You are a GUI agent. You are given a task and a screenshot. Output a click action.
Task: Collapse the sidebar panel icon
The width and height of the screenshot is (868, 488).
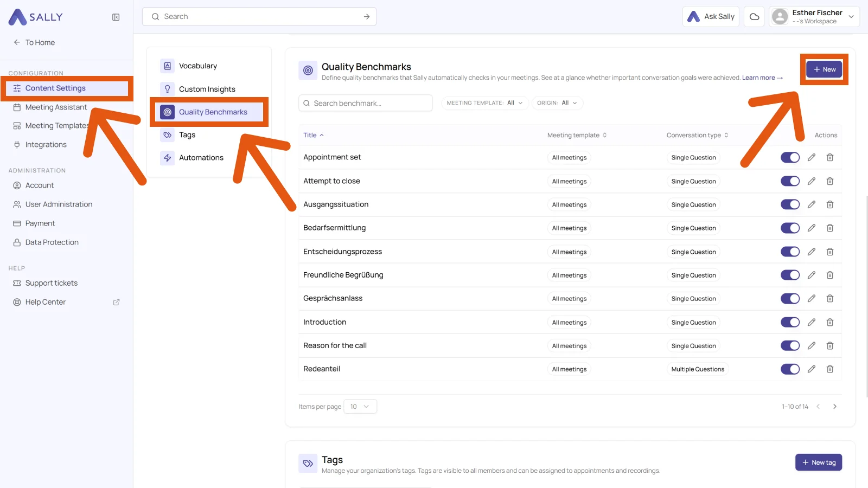[116, 17]
